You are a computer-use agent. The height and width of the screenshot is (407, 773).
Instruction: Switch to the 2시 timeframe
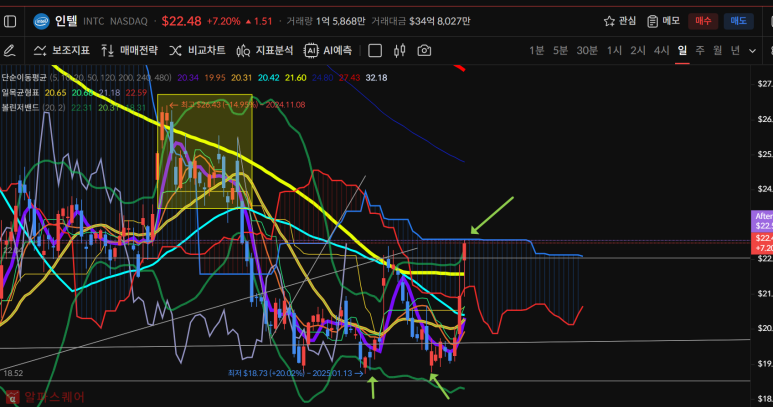[638, 50]
